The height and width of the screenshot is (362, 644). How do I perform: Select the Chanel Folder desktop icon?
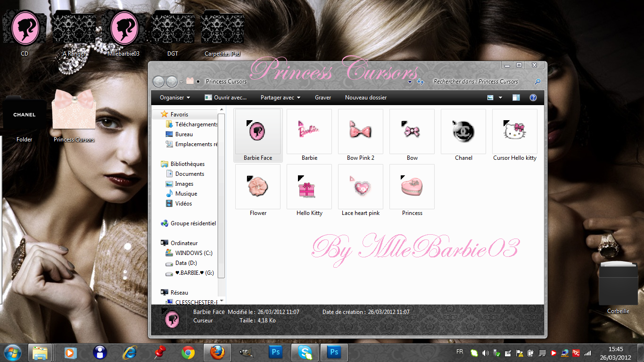[x=25, y=118]
